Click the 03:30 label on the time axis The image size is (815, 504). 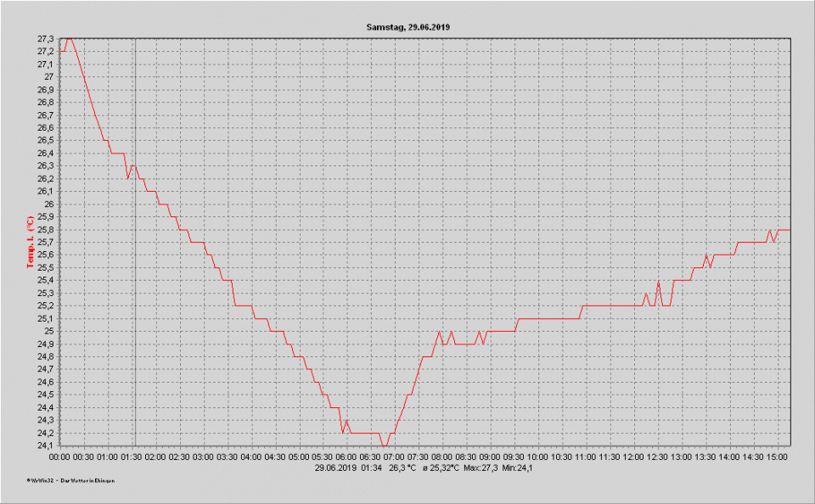(x=227, y=456)
